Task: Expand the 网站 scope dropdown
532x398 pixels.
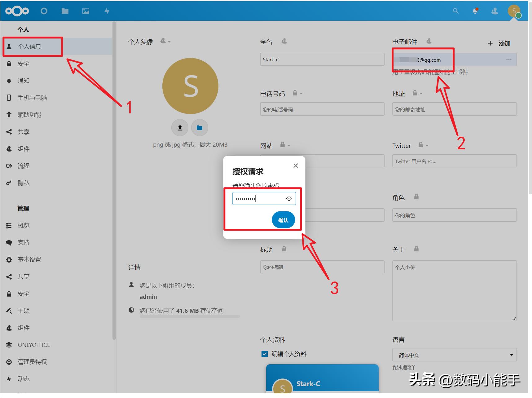Action: point(285,145)
